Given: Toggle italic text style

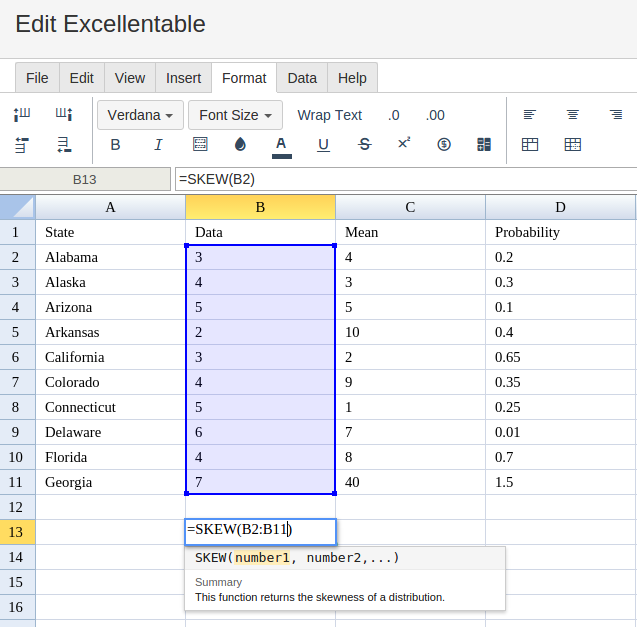Looking at the screenshot, I should point(158,145).
